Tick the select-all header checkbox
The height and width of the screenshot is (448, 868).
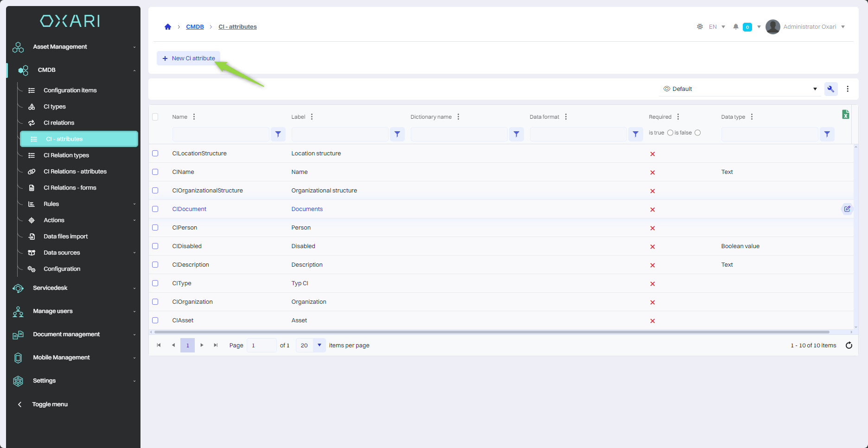[155, 117]
